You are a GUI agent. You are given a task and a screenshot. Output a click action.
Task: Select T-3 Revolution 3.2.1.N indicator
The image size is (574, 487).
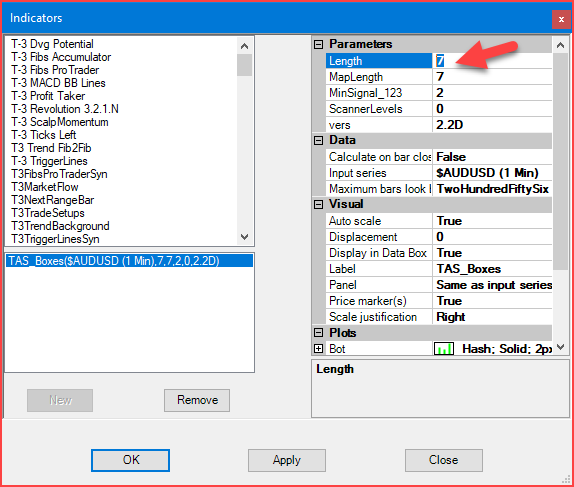pyautogui.click(x=65, y=109)
